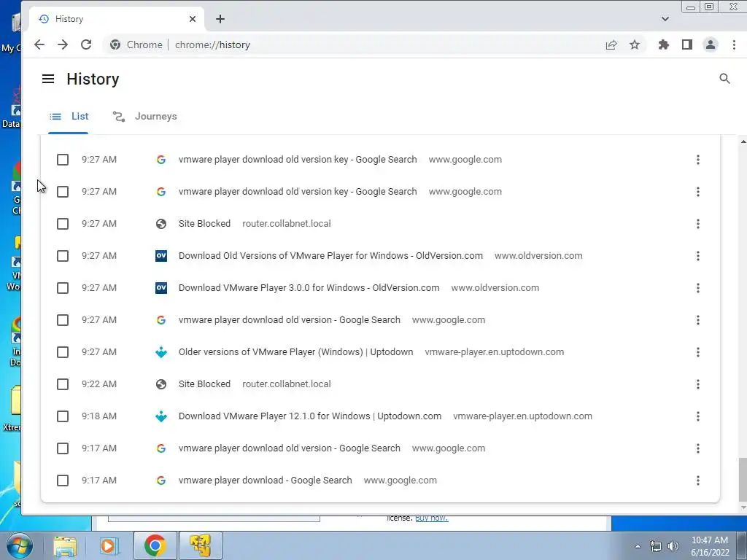Image resolution: width=747 pixels, height=560 pixels.
Task: Open Windows Media Player from taskbar
Action: point(109,545)
